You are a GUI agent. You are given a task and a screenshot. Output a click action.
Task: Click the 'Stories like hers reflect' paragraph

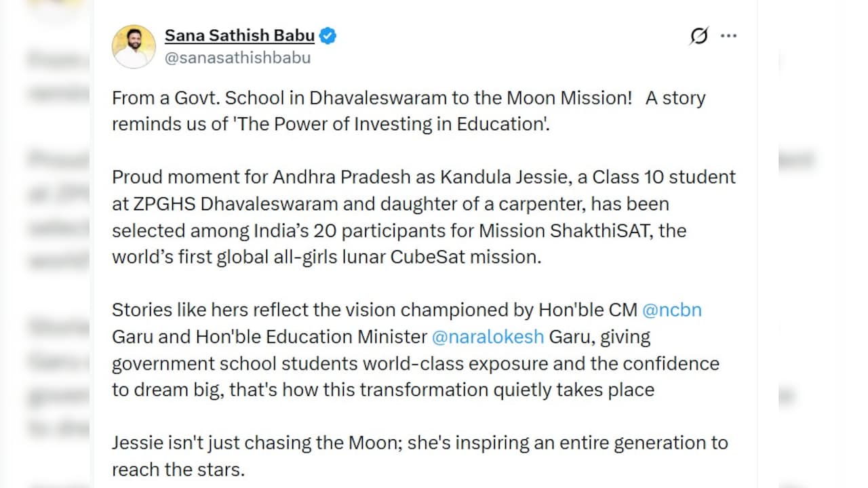416,350
